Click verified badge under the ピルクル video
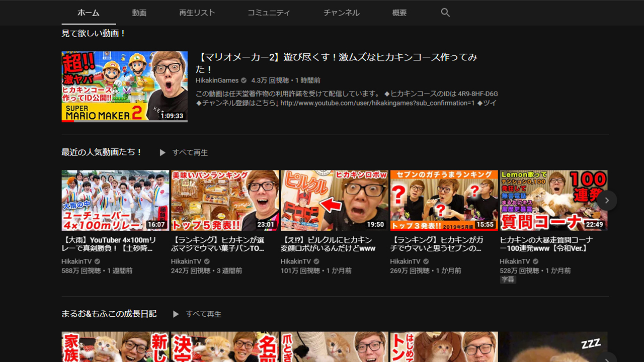Image resolution: width=644 pixels, height=362 pixels. tap(316, 261)
